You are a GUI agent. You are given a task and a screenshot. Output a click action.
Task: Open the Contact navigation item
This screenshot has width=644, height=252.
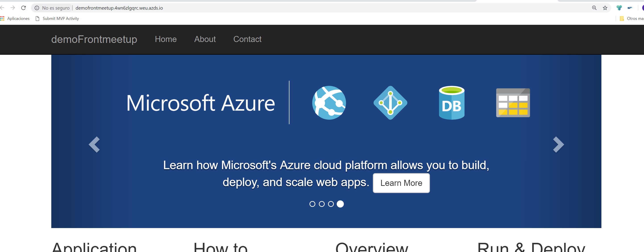tap(247, 39)
